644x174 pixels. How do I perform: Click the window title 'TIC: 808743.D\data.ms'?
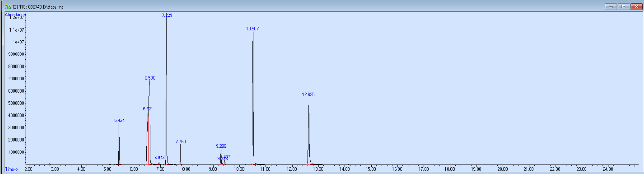41,7
